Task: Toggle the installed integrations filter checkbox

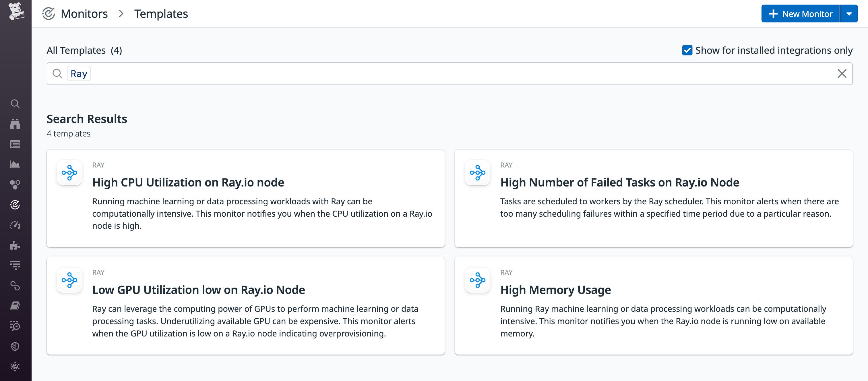Action: tap(687, 51)
